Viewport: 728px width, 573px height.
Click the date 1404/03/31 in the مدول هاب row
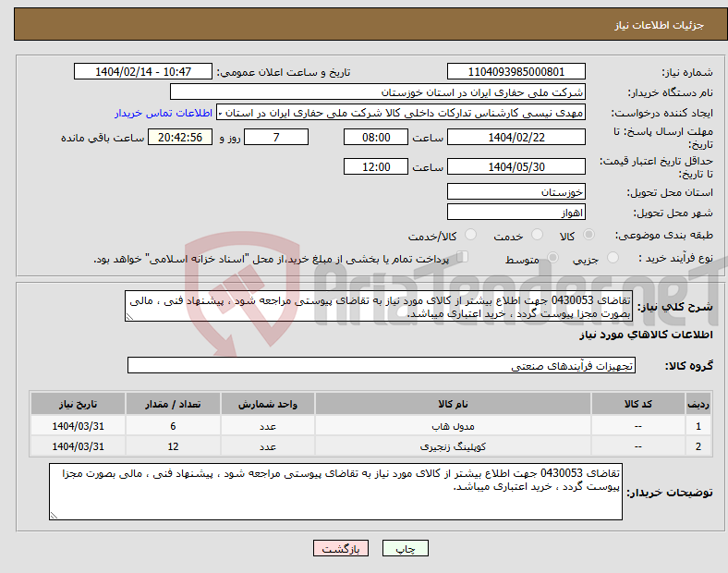[x=78, y=426]
